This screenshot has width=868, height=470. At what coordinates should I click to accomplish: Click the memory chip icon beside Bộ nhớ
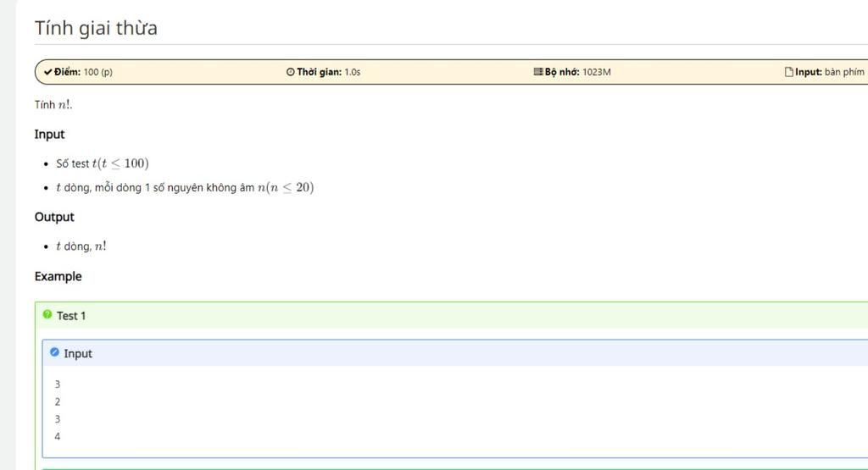tap(538, 71)
